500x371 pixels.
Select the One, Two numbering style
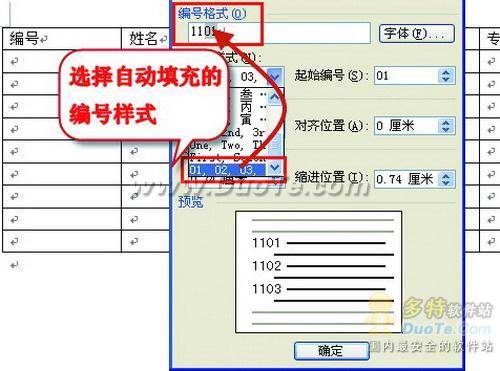click(x=228, y=146)
